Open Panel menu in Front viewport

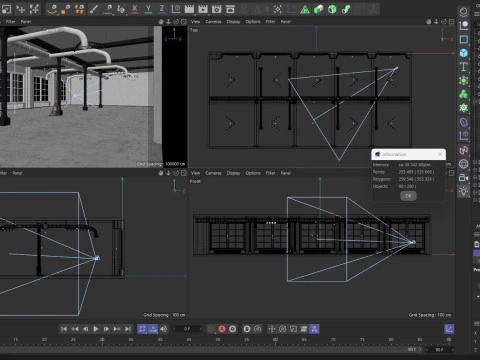(x=286, y=173)
